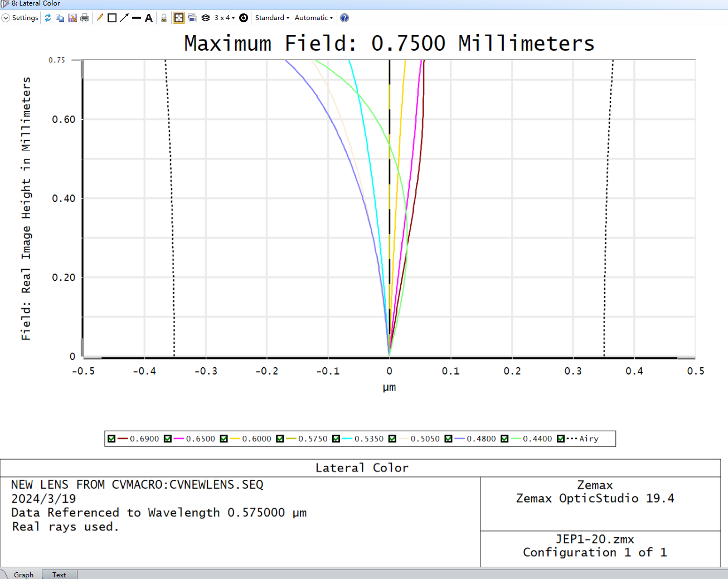Select the pencil annotation tool
The width and height of the screenshot is (728, 579).
click(100, 18)
